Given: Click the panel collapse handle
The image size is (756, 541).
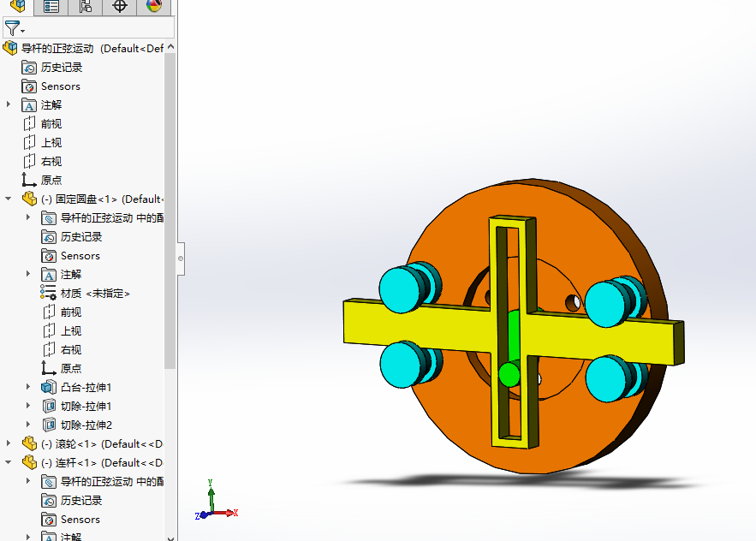Looking at the screenshot, I should (181, 259).
